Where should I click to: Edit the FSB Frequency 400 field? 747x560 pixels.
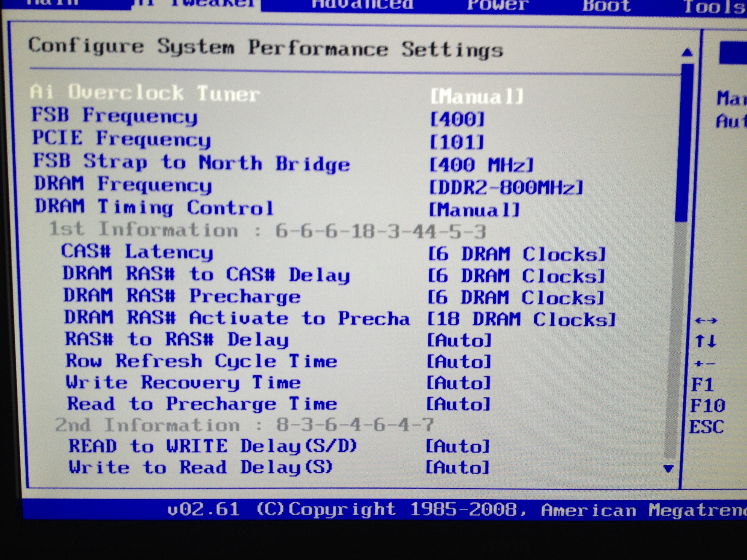pyautogui.click(x=457, y=119)
